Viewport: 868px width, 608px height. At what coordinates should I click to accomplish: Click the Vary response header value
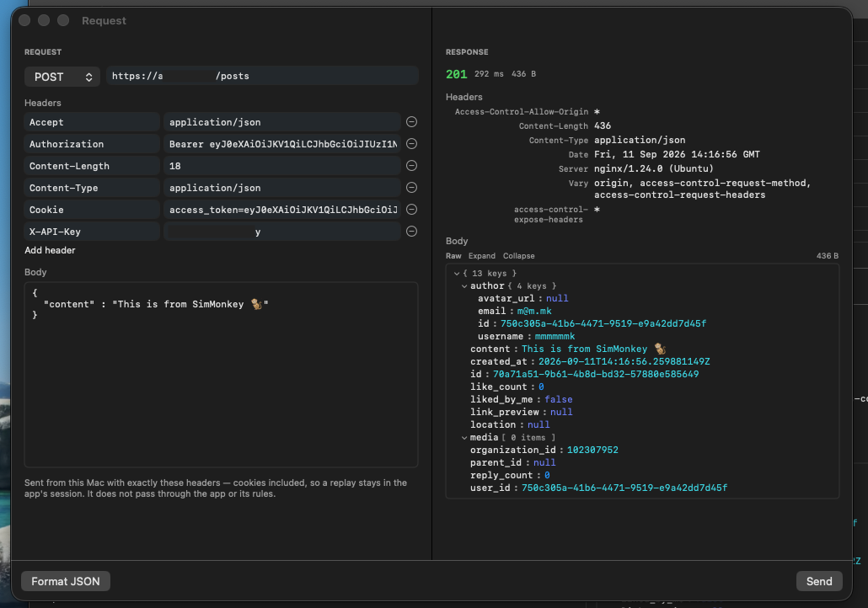[x=702, y=189]
